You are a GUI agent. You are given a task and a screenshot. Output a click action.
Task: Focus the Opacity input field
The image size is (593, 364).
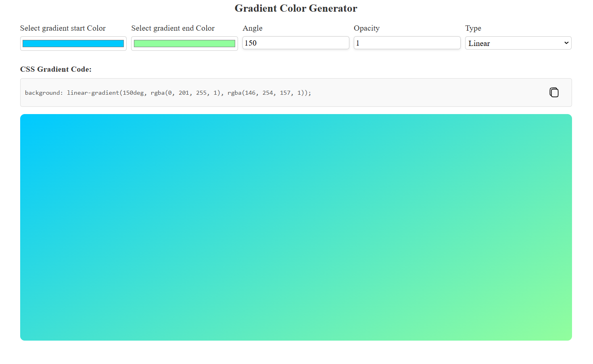coord(407,43)
